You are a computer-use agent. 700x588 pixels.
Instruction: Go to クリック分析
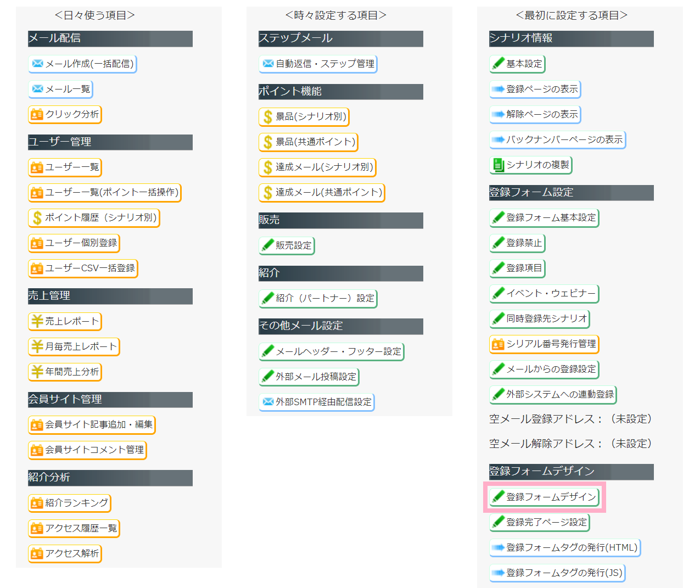(x=65, y=114)
